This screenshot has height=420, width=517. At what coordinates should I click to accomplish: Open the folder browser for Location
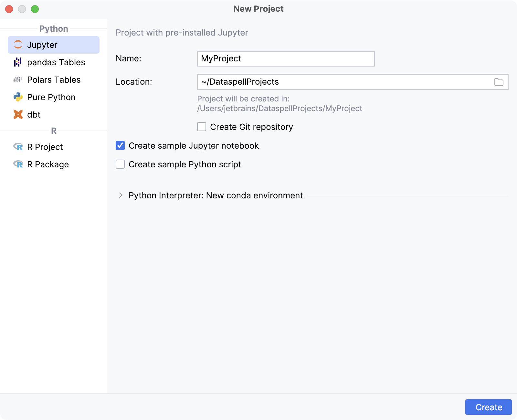[498, 82]
